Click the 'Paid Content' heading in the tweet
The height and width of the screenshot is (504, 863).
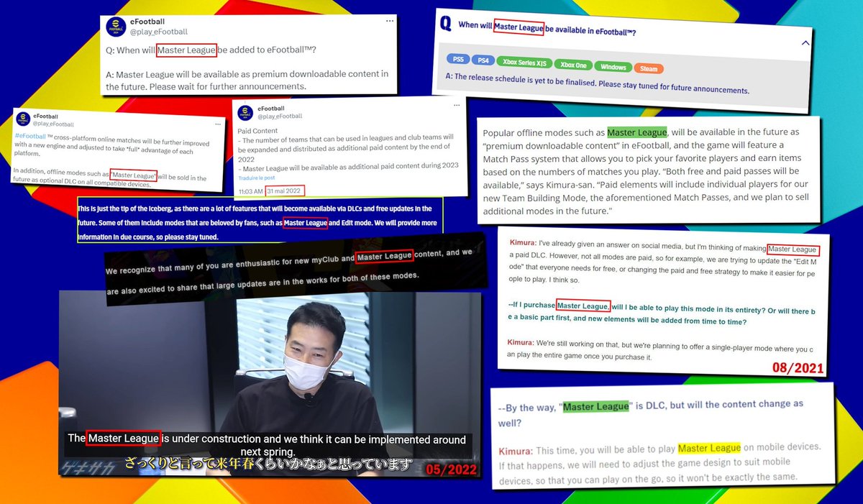click(x=257, y=131)
